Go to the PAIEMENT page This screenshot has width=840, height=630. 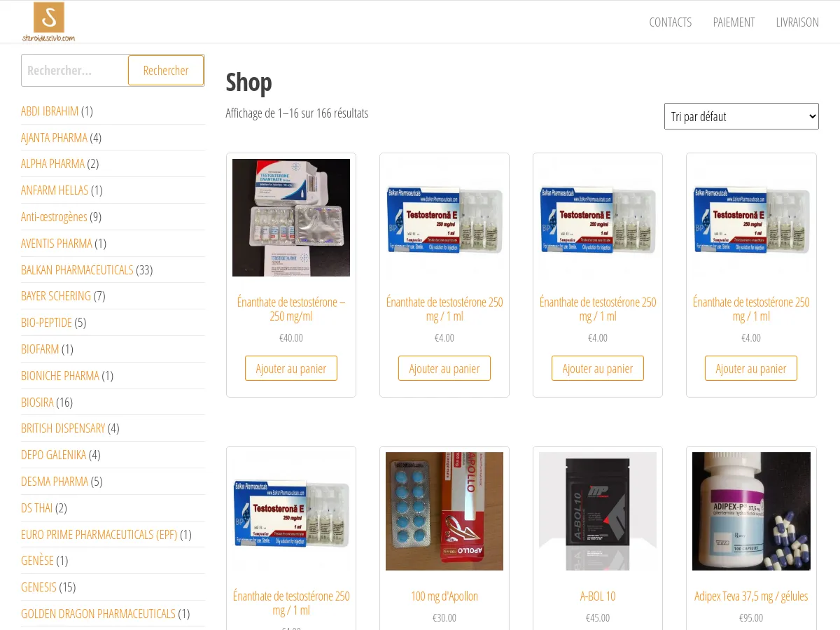[734, 22]
